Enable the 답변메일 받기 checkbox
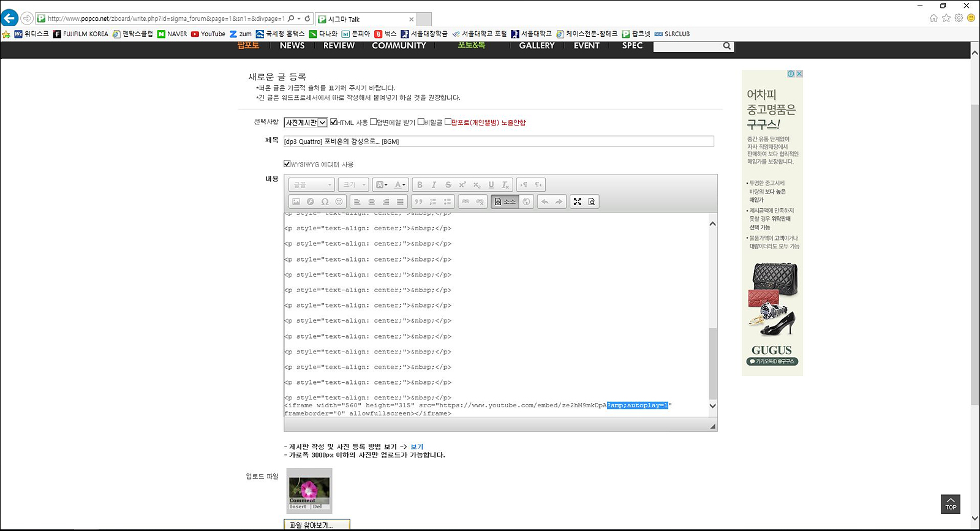Screen dimensions: 980x531 373,122
